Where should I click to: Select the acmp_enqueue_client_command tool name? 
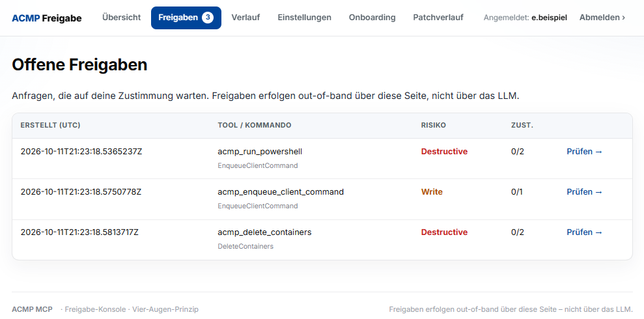[x=281, y=192]
